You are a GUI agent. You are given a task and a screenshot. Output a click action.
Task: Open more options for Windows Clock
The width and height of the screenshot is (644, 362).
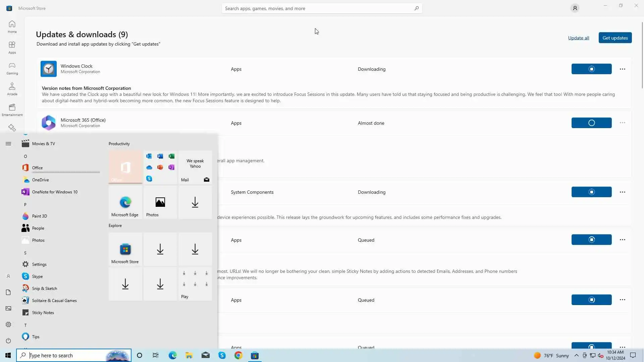623,69
